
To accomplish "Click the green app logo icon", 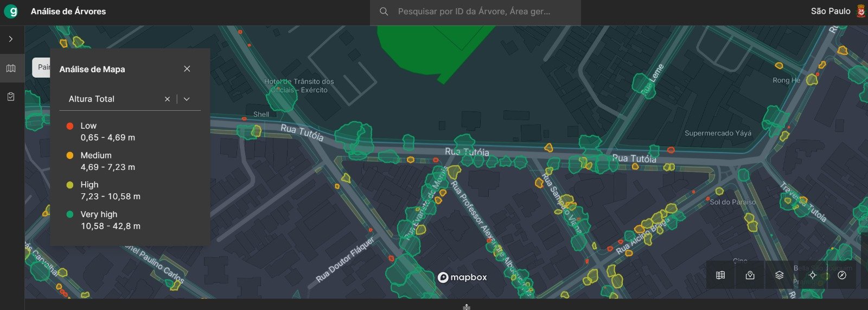I will (11, 11).
